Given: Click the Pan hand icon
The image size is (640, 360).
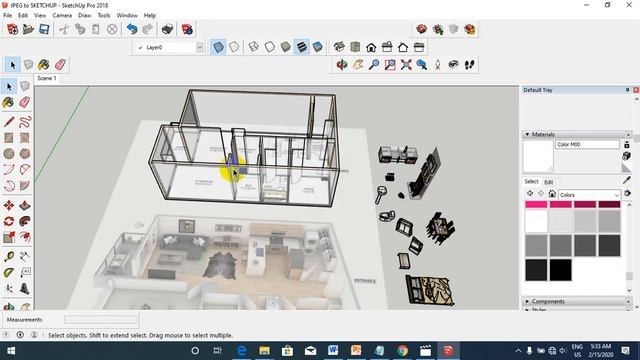Looking at the screenshot, I should [x=358, y=64].
